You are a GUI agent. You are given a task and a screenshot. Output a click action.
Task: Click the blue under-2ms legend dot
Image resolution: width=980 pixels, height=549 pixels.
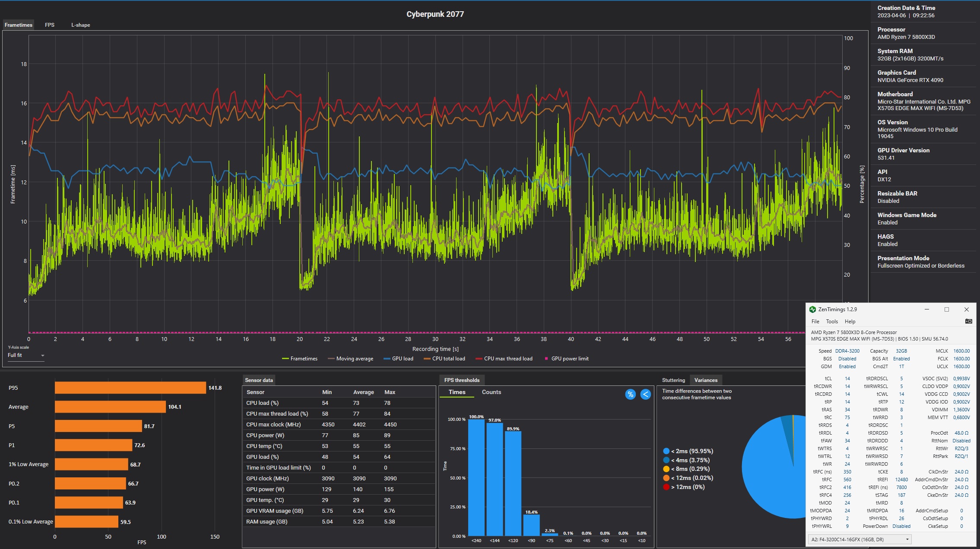coord(666,451)
